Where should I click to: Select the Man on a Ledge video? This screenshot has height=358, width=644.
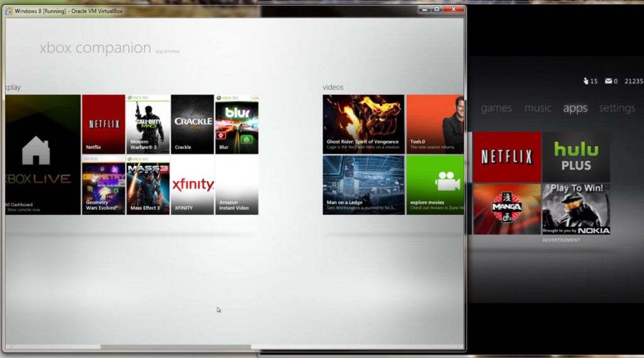click(364, 185)
